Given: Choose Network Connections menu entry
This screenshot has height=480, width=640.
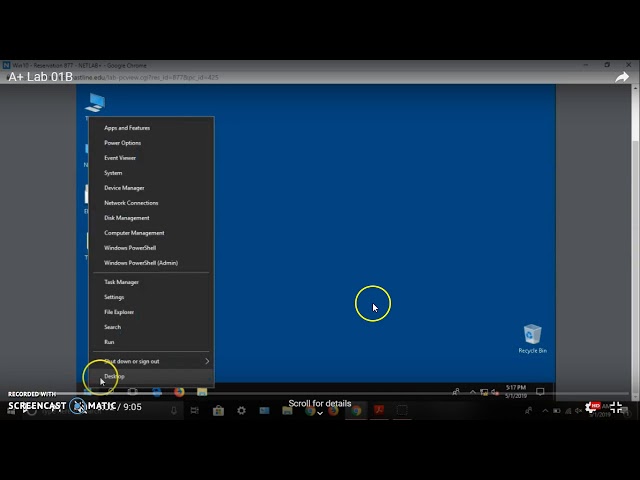Looking at the screenshot, I should point(151,203).
